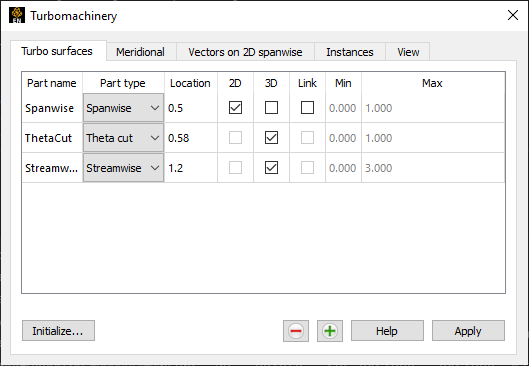Toggle the 2D checkbox in ThetaCut row
The height and width of the screenshot is (366, 529).
(235, 138)
